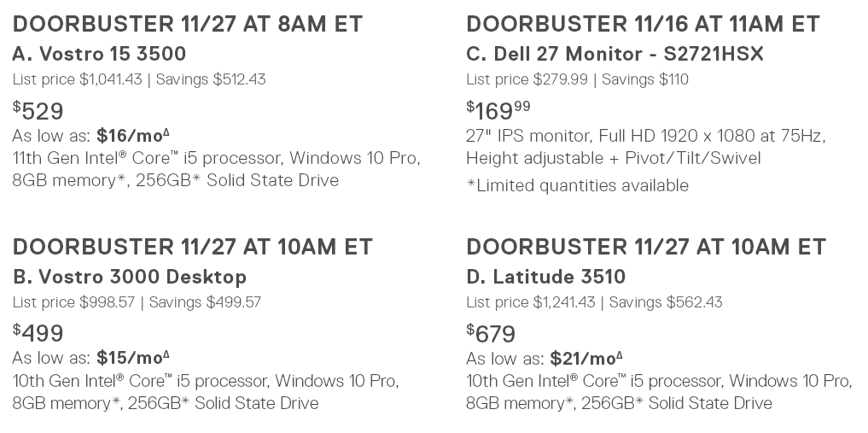
Task: Click the Doorbuster 11/27 at 8AM ET heading
Action: tap(187, 24)
